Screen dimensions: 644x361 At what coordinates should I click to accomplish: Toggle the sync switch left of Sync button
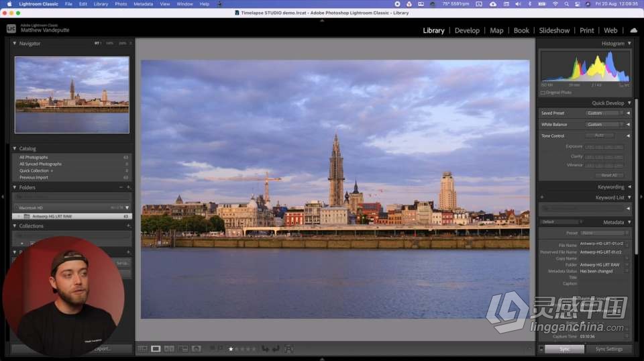click(x=541, y=349)
